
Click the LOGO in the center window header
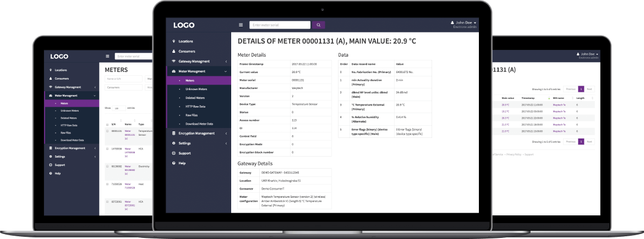pyautogui.click(x=184, y=25)
